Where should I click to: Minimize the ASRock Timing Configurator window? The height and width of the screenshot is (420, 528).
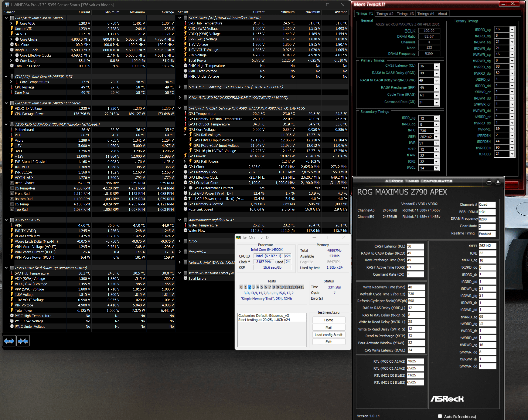(489, 182)
